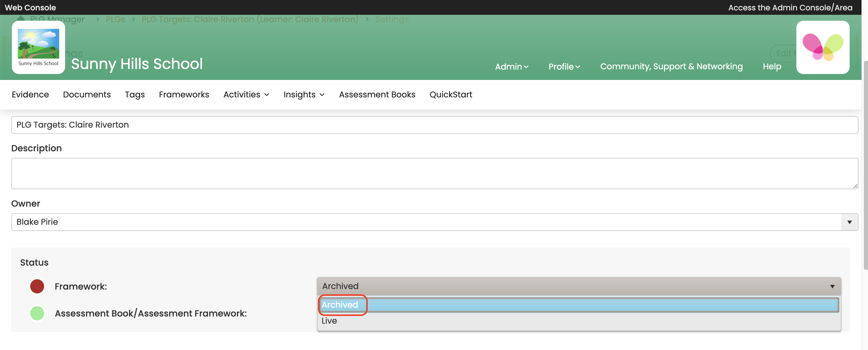Expand the Admin menu
868x350 pixels.
511,66
